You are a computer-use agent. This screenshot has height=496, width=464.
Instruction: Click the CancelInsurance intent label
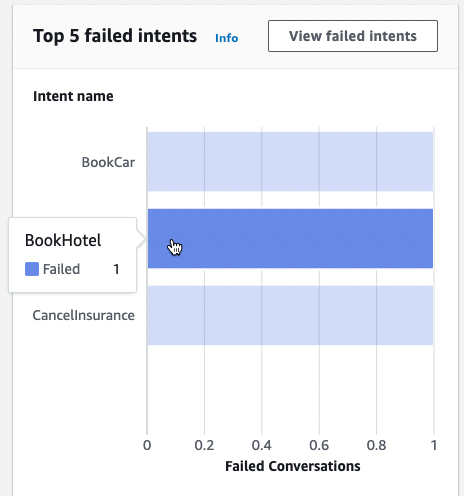click(84, 315)
